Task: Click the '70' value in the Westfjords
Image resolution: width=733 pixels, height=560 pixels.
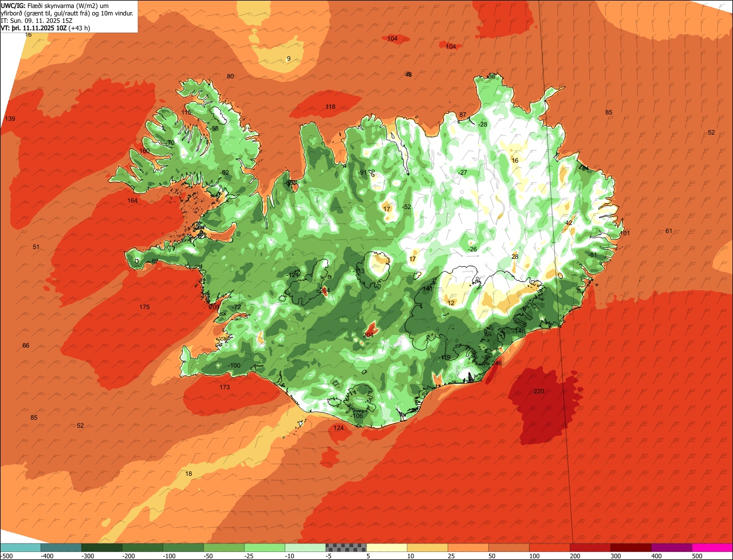Action: point(171,143)
